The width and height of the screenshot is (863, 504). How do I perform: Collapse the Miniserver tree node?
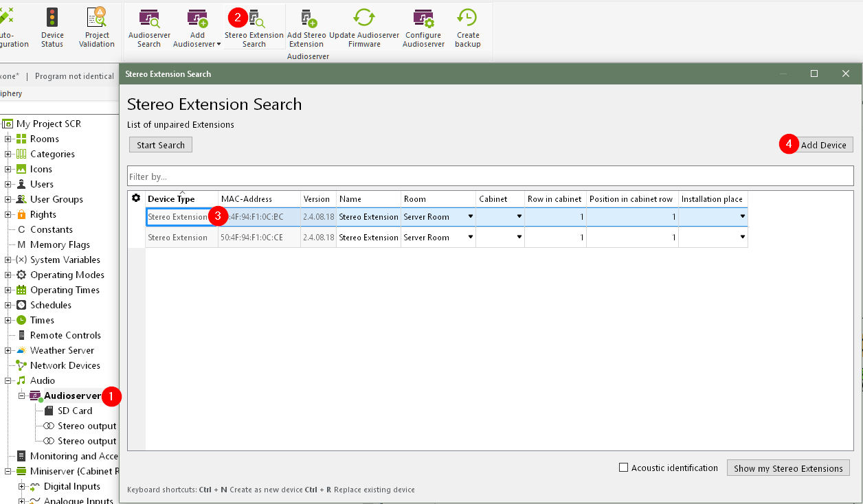8,471
